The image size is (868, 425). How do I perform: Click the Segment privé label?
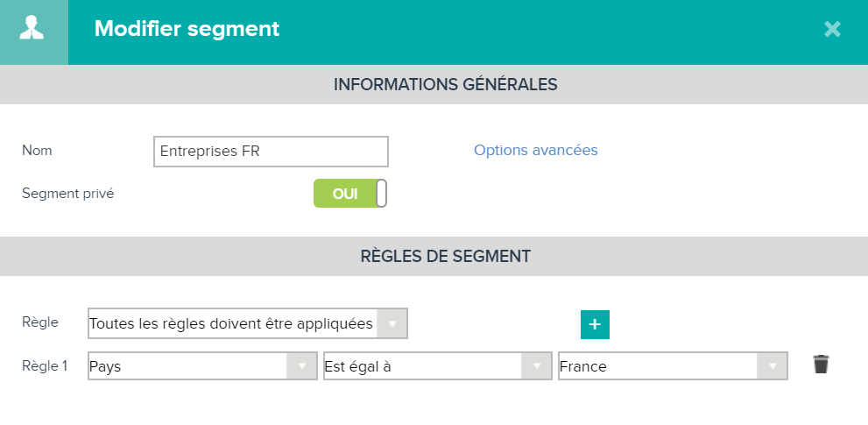68,194
